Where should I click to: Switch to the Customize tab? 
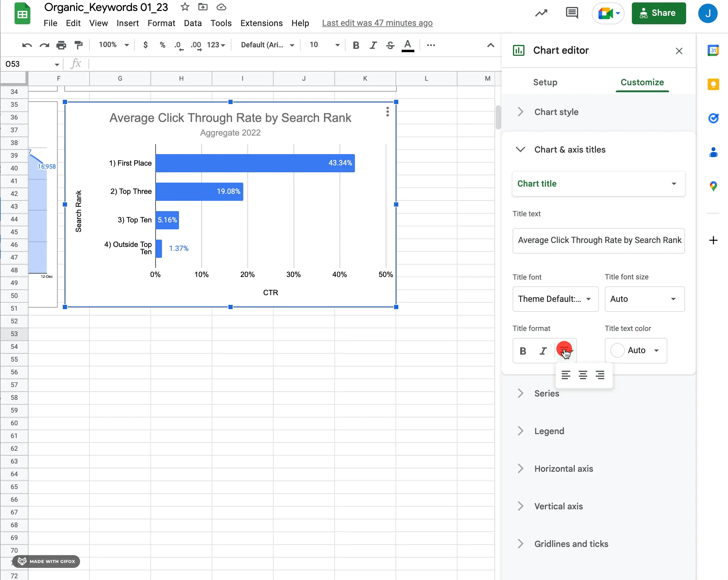coord(642,82)
